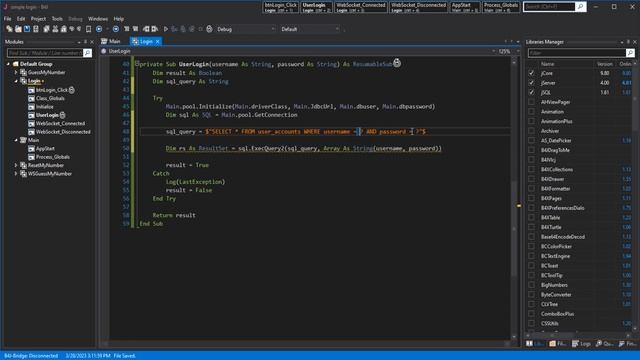Select Initialize in the Modules tree

coord(44,107)
